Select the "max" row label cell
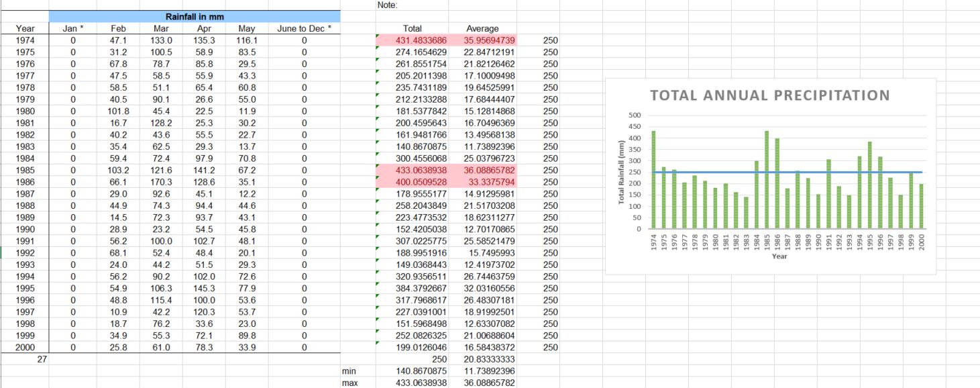980x388 pixels. tap(349, 383)
